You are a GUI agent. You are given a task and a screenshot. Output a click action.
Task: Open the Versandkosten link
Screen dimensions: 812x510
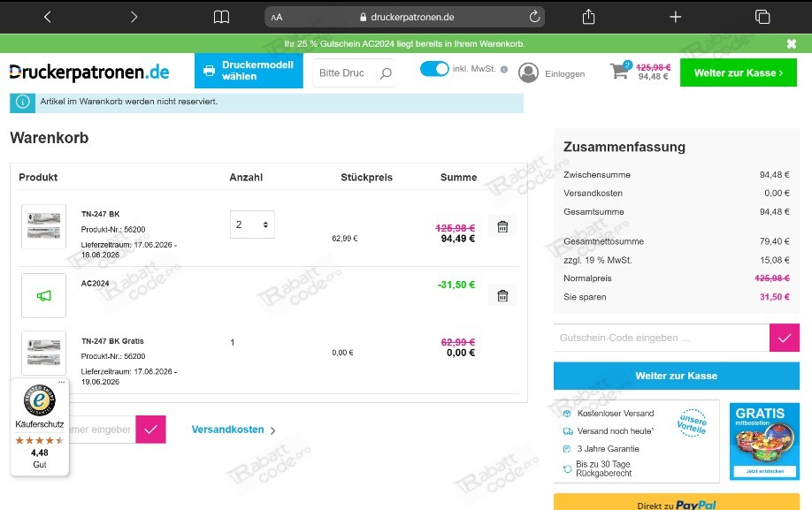click(233, 430)
